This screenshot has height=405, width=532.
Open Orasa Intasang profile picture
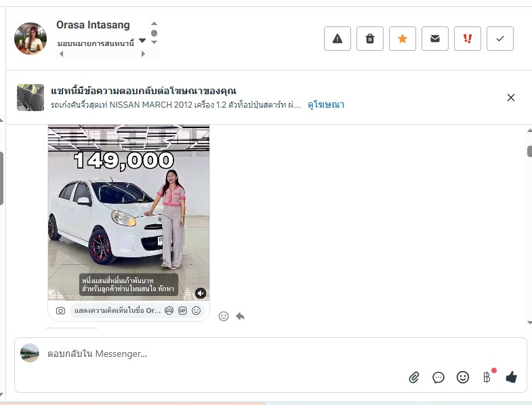30,39
